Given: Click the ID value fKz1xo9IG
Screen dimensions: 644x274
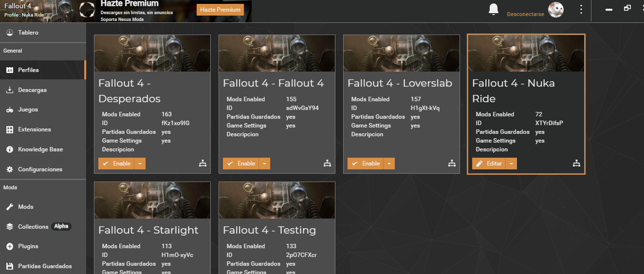Looking at the screenshot, I should coord(175,123).
